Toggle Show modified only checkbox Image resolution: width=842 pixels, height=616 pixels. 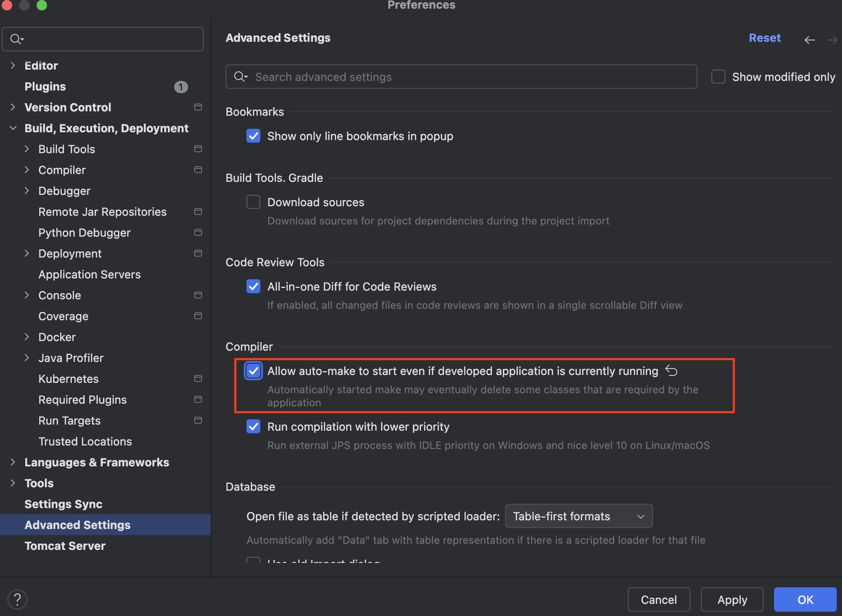point(718,77)
